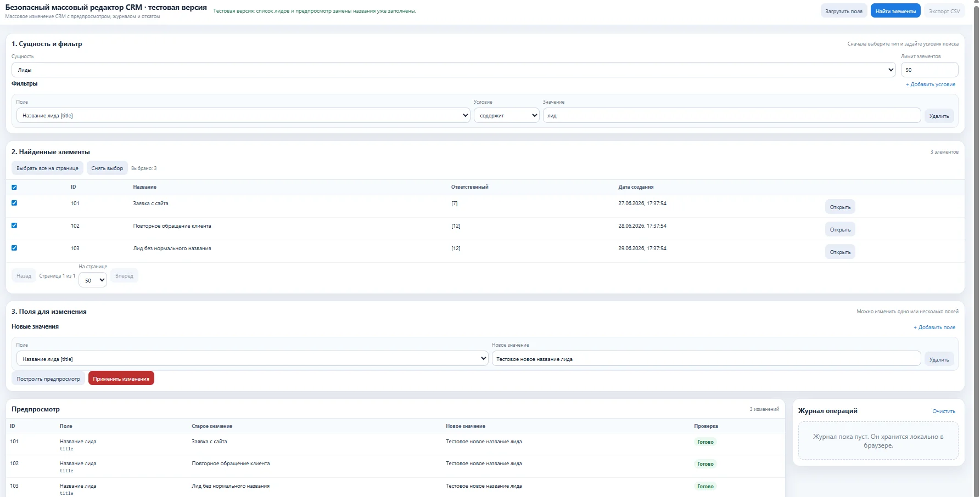Open the change-field dropdown in section 3
Image resolution: width=980 pixels, height=497 pixels.
tap(252, 359)
